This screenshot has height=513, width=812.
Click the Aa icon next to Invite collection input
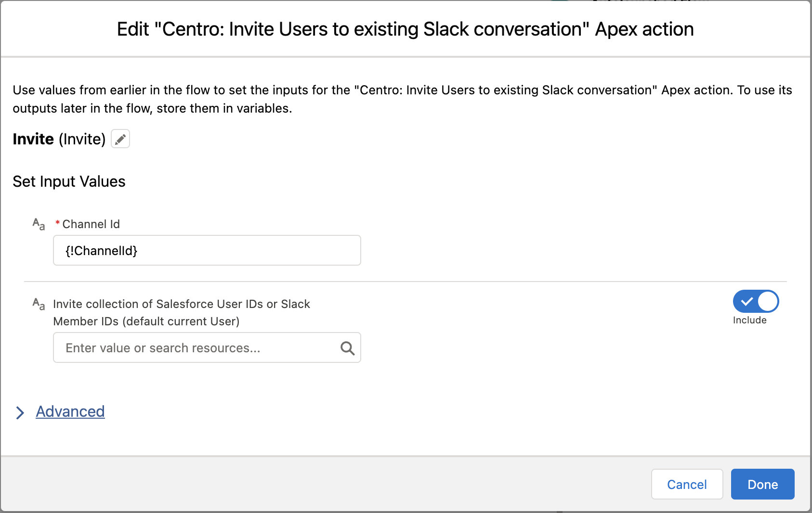(x=38, y=303)
